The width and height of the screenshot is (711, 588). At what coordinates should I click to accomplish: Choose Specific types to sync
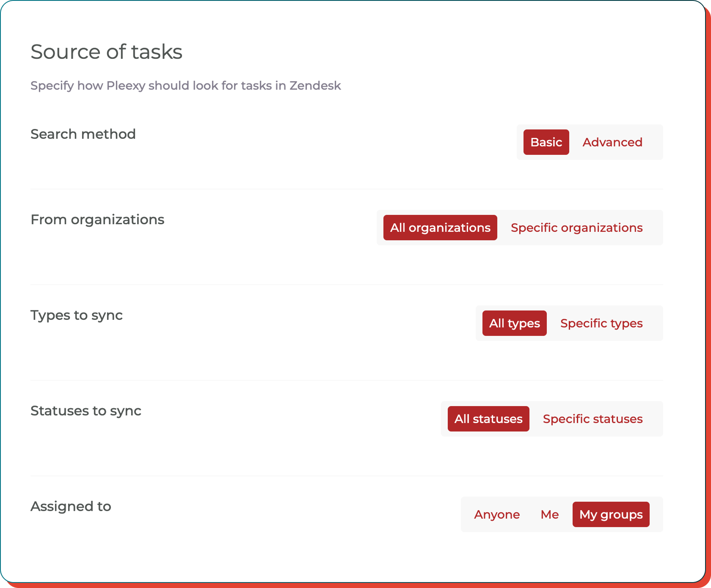tap(601, 323)
